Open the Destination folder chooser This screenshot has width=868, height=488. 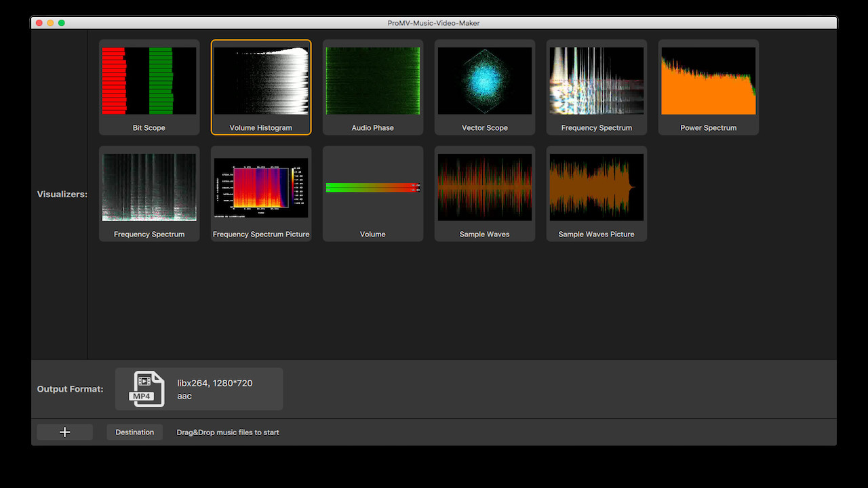(134, 432)
